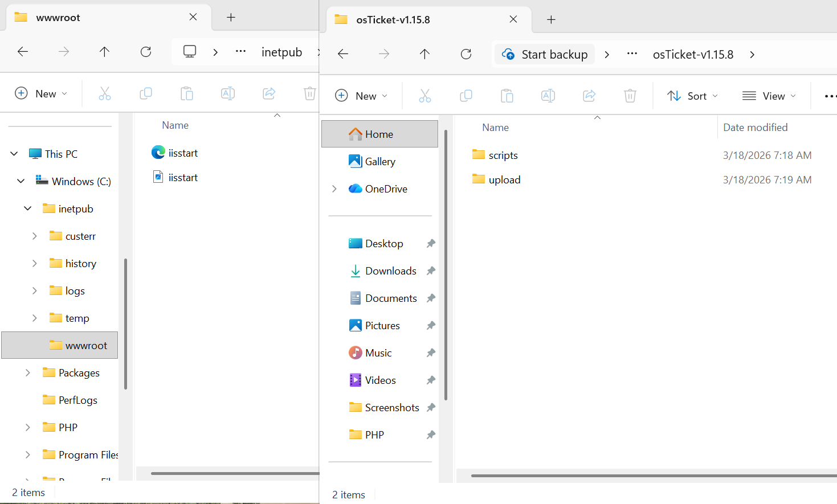Refresh the wwwroot window
This screenshot has width=837, height=504.
(146, 52)
